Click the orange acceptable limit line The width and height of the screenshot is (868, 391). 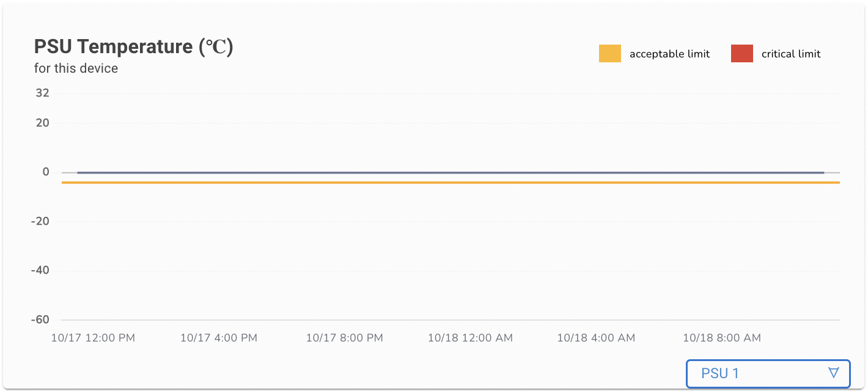point(451,182)
